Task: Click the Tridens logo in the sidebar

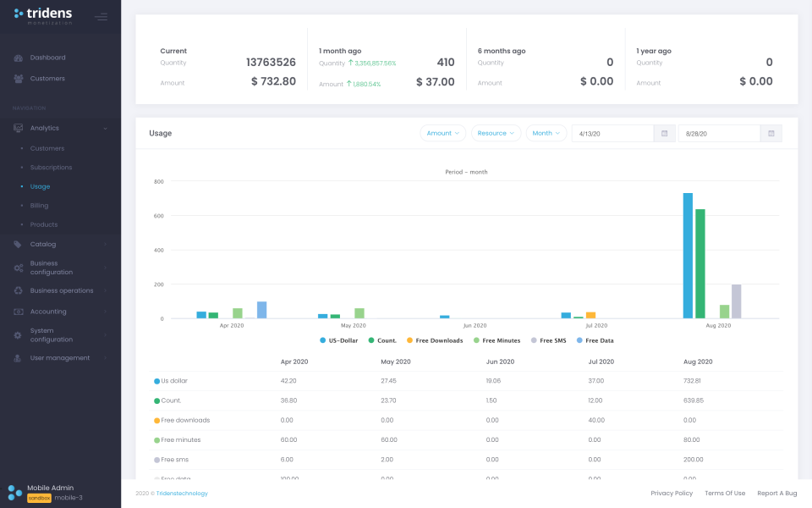Action: [41, 14]
